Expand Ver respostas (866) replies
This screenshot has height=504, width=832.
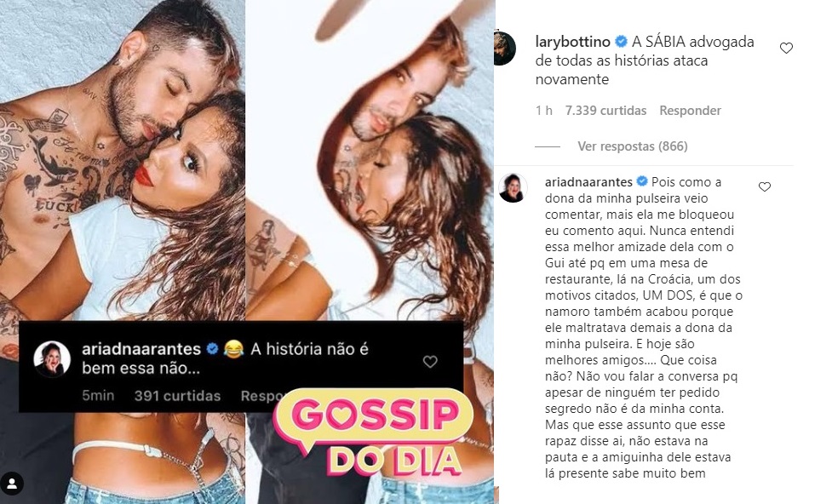click(x=633, y=146)
